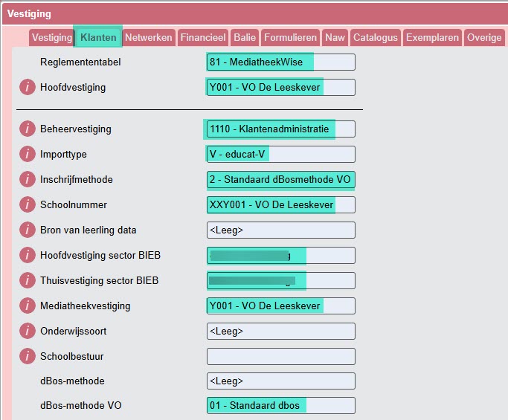Open info icon next to Beheervestiging

pos(28,129)
